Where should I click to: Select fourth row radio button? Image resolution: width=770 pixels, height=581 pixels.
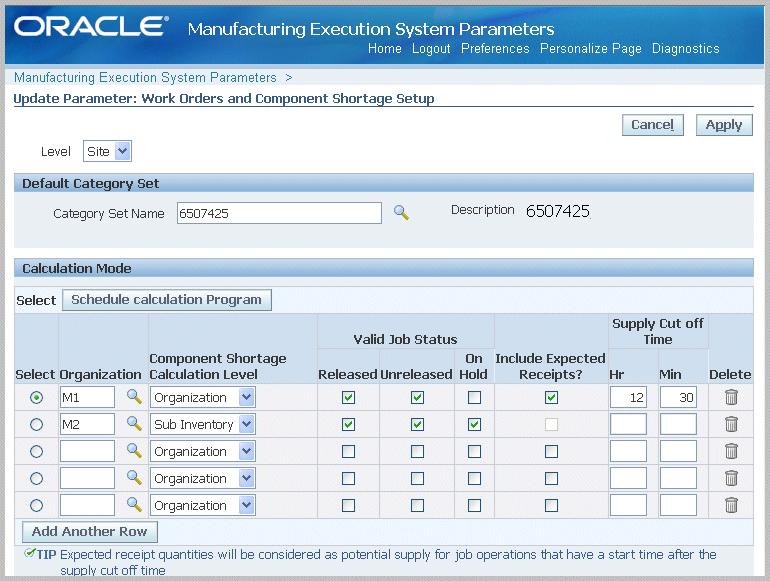[36, 478]
